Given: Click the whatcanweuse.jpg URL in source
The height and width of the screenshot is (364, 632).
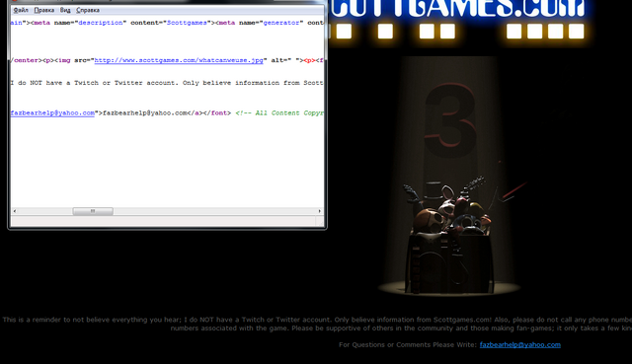Looking at the screenshot, I should pyautogui.click(x=179, y=60).
